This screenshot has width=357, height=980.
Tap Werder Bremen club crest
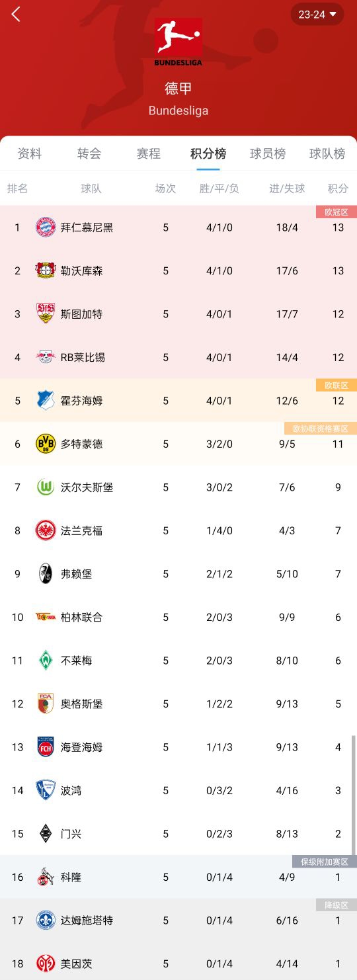pos(46,661)
